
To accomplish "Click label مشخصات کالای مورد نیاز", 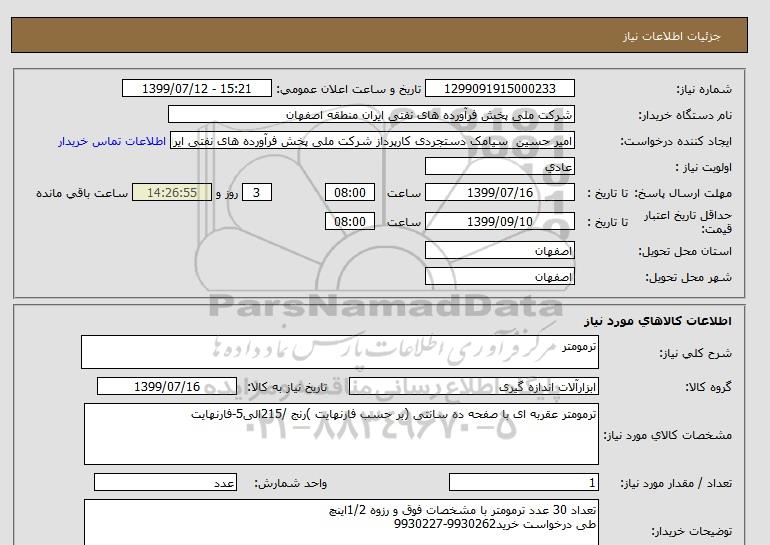I will pyautogui.click(x=668, y=435).
